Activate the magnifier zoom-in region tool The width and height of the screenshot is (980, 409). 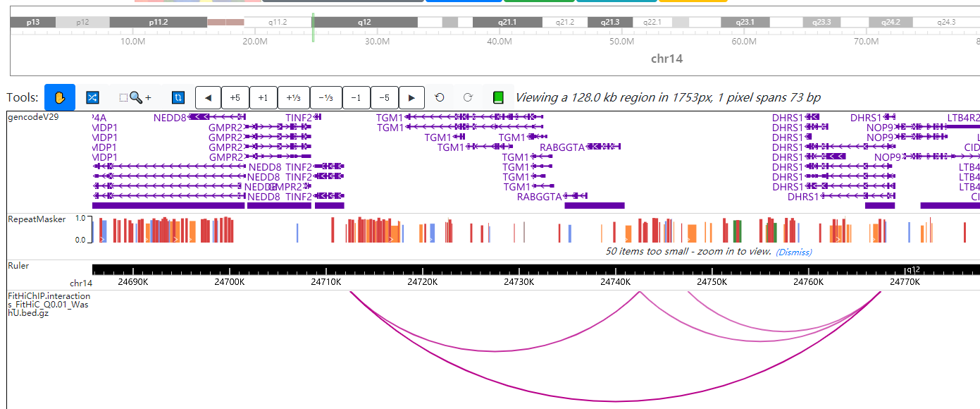(135, 97)
